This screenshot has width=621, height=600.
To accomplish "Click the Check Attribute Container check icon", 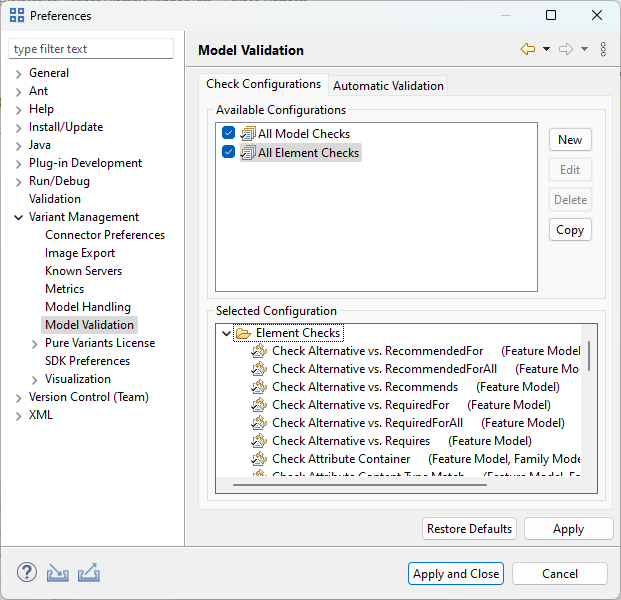I will click(x=260, y=459).
